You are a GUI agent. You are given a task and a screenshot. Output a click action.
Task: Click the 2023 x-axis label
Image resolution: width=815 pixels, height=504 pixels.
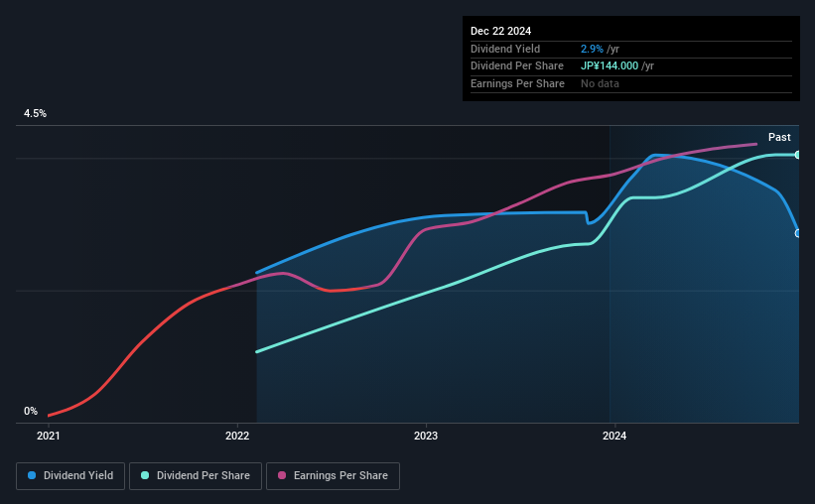coord(426,436)
